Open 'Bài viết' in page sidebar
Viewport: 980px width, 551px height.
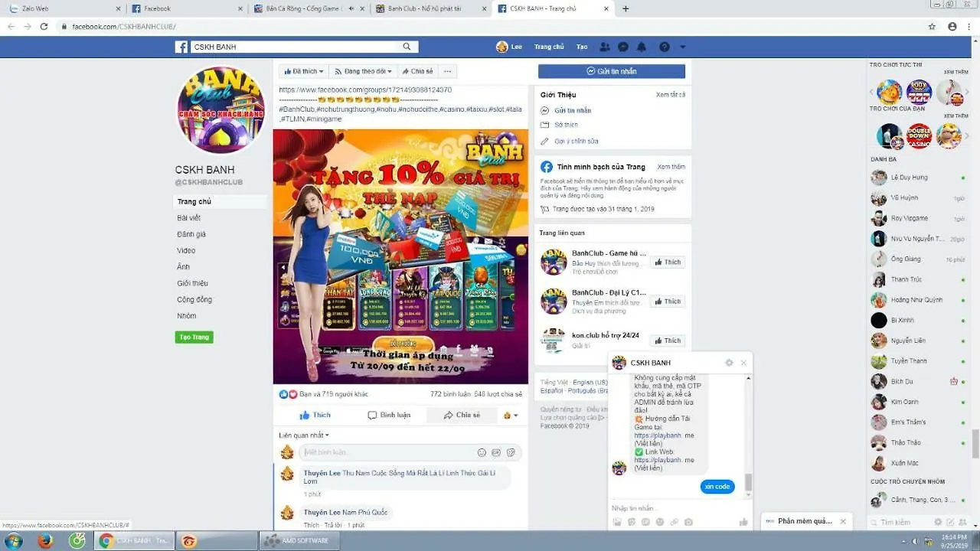189,218
